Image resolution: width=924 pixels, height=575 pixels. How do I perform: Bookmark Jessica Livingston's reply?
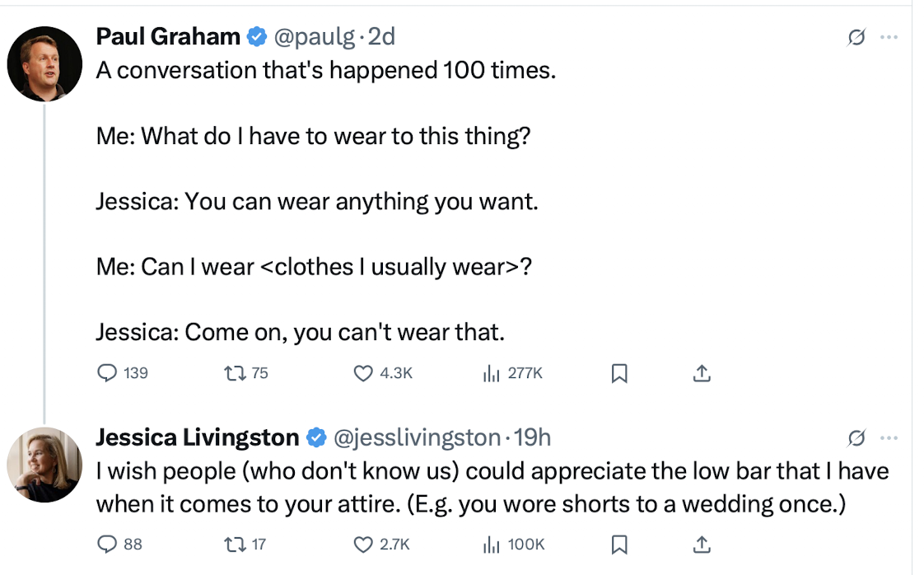point(619,545)
